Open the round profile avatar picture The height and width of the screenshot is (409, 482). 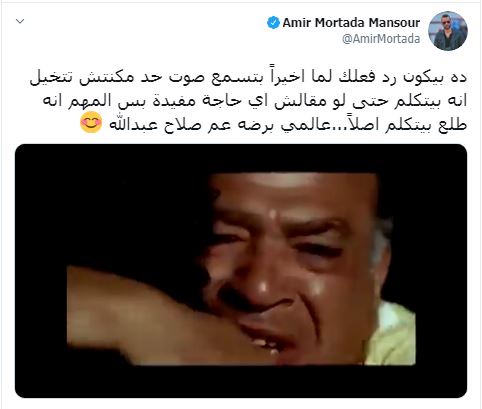coord(448,31)
